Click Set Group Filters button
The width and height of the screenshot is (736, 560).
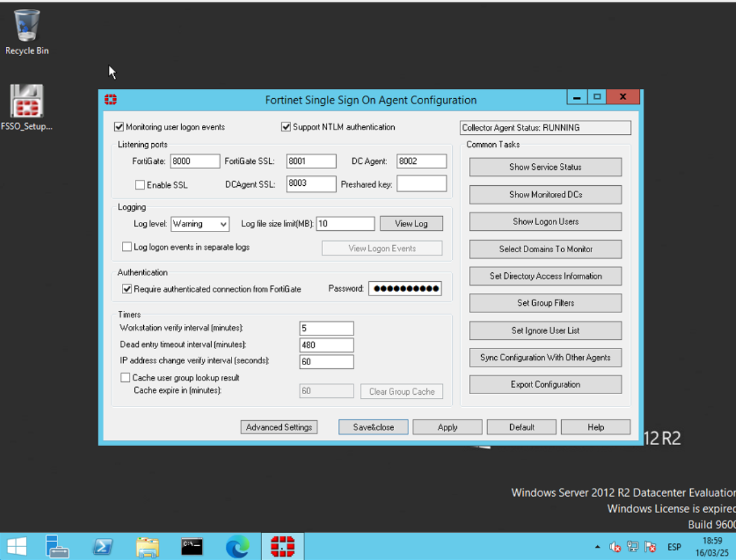tap(545, 303)
